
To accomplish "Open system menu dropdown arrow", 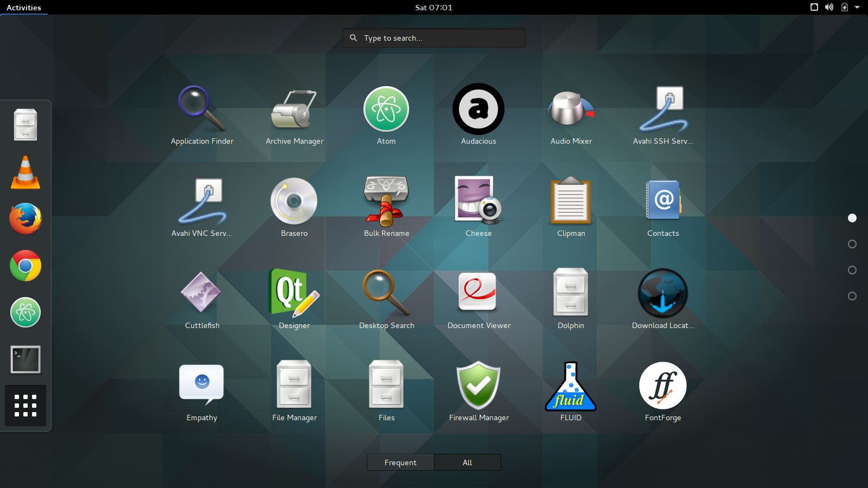I will [x=857, y=8].
